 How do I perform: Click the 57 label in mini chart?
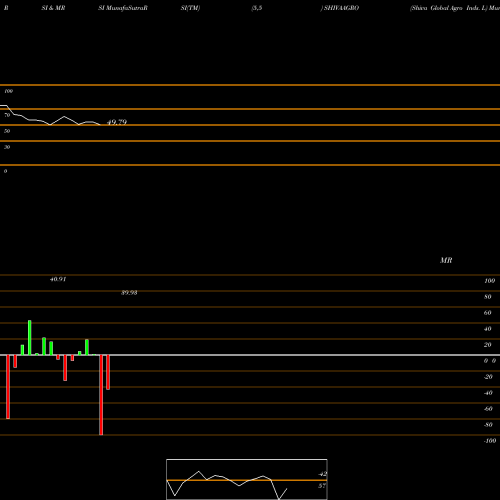pyautogui.click(x=322, y=486)
